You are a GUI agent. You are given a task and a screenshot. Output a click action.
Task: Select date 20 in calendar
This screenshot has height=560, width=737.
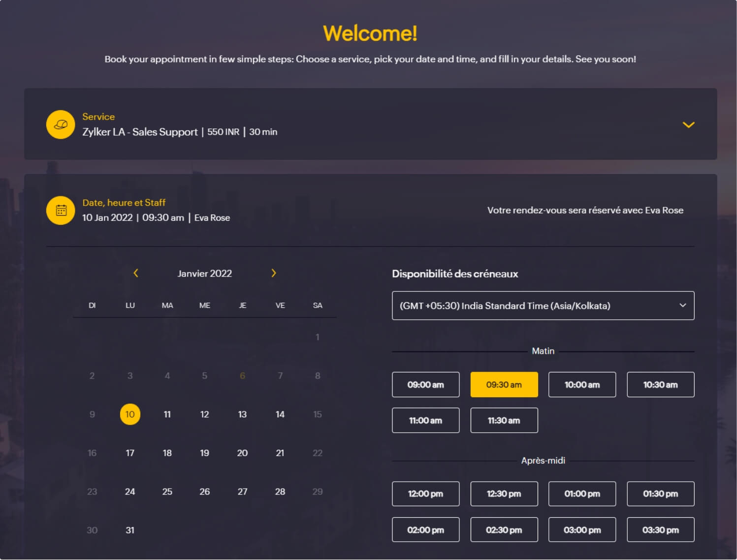242,453
